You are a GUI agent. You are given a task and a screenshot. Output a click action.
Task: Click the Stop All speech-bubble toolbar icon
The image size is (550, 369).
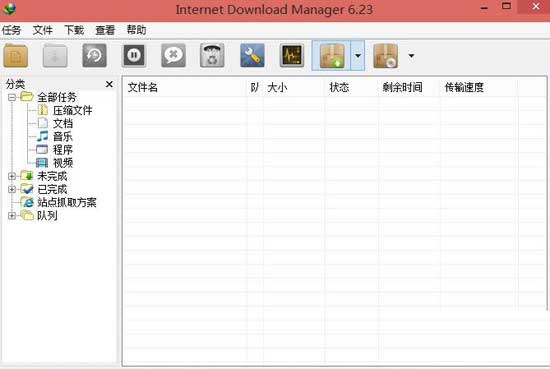(173, 55)
